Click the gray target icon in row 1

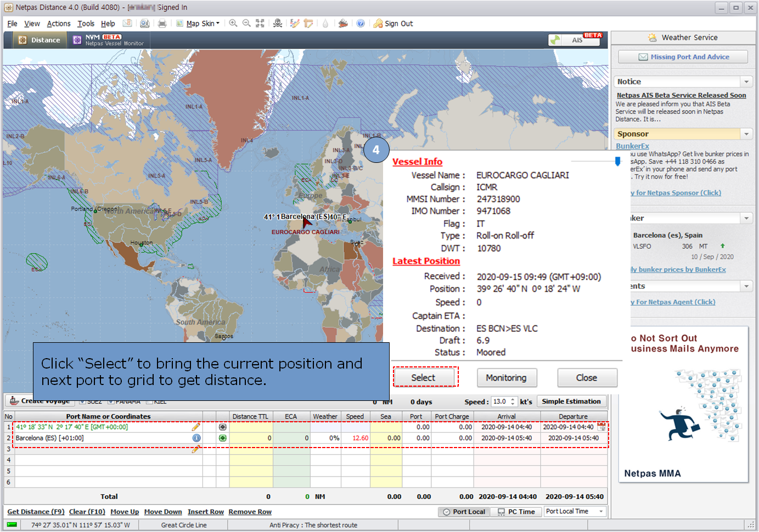(x=222, y=427)
